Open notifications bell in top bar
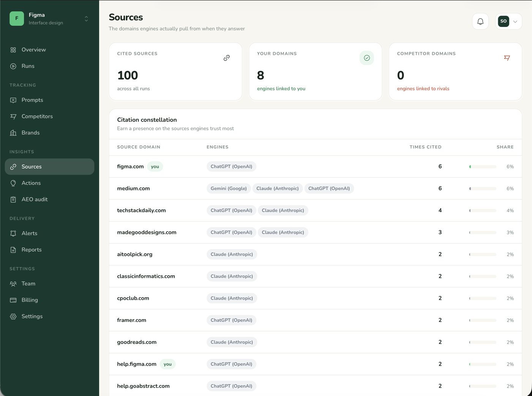Viewport: 532px width, 396px height. click(x=480, y=21)
